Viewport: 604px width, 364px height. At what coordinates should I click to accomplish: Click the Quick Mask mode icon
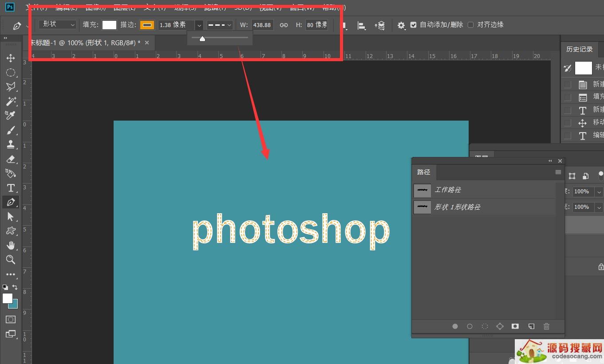click(11, 319)
